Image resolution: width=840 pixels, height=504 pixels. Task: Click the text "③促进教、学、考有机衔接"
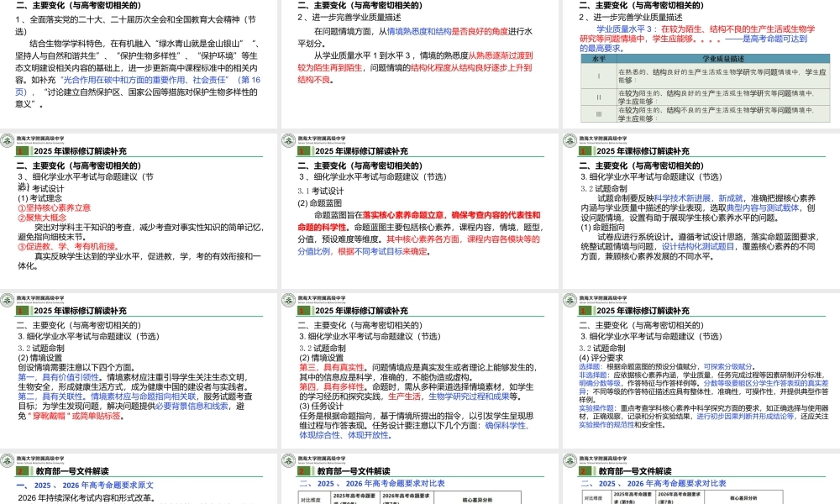coord(69,246)
